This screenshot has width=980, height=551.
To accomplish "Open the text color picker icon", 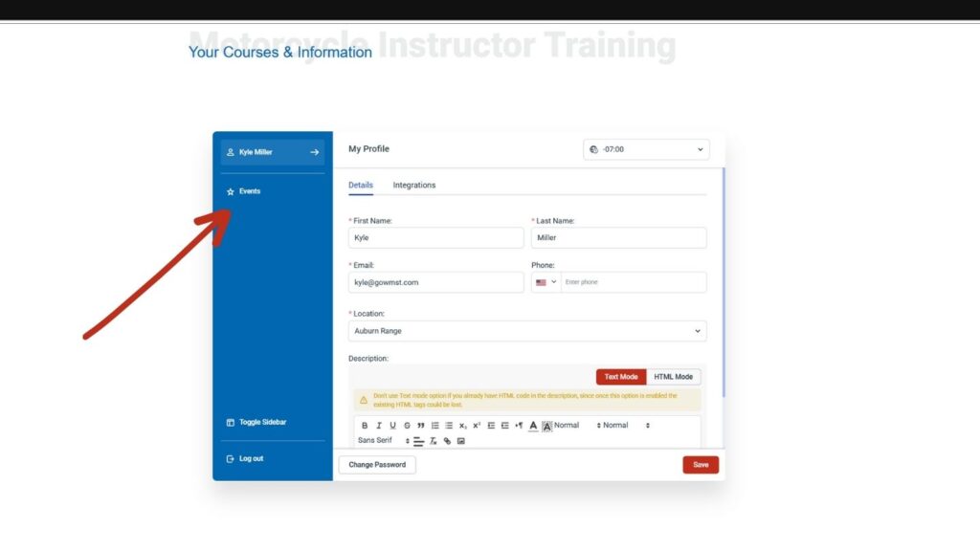I will 533,426.
